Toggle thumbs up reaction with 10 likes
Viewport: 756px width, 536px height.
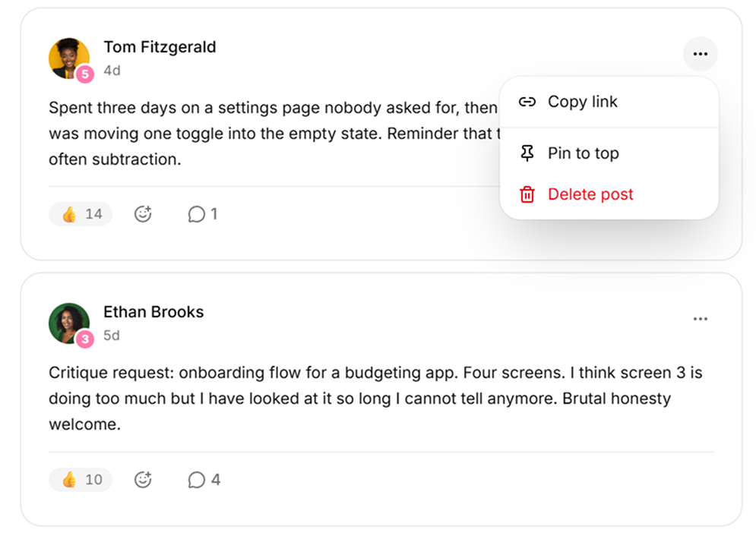pyautogui.click(x=81, y=480)
